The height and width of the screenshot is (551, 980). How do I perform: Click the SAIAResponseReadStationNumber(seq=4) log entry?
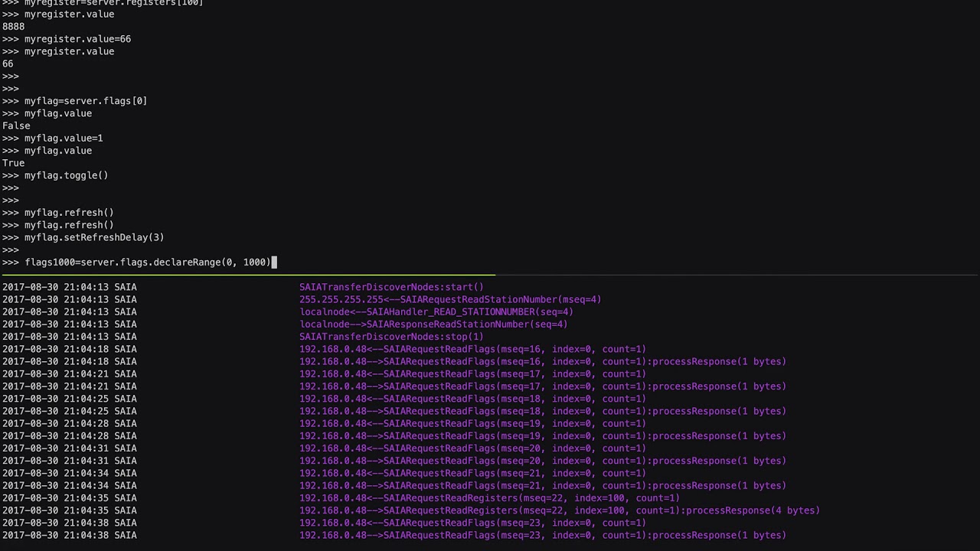tap(433, 324)
